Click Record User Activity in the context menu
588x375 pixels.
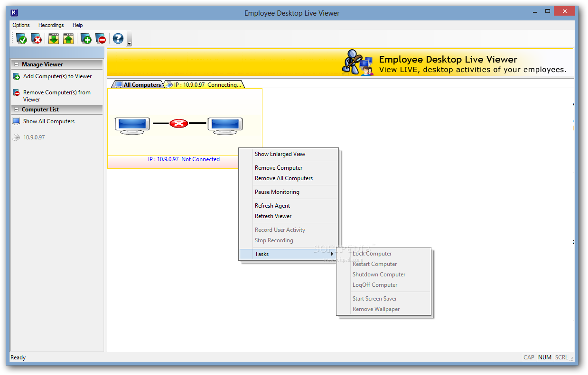289,230
